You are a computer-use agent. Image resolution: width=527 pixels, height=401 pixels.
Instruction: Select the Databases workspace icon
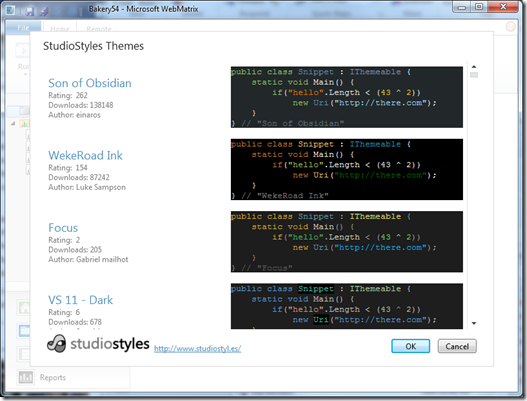pos(24,354)
